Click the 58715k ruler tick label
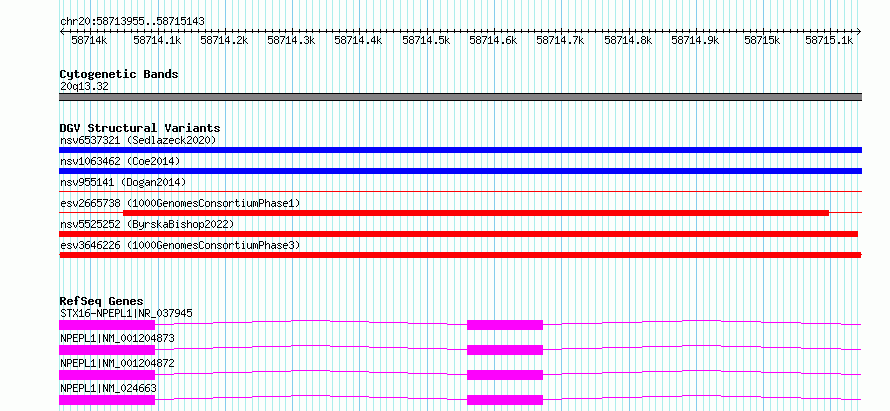890x411 pixels. [x=762, y=40]
